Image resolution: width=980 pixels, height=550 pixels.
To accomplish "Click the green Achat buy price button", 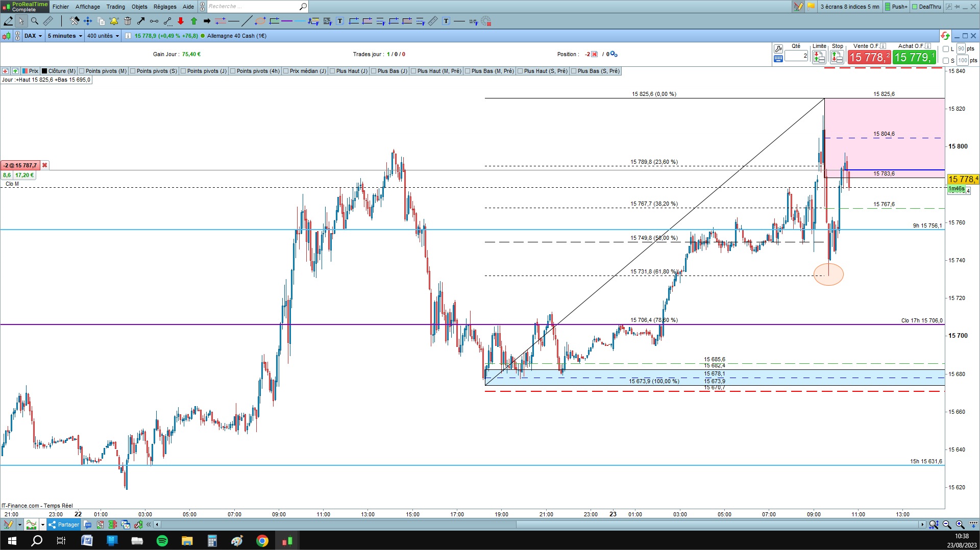I will 915,57.
